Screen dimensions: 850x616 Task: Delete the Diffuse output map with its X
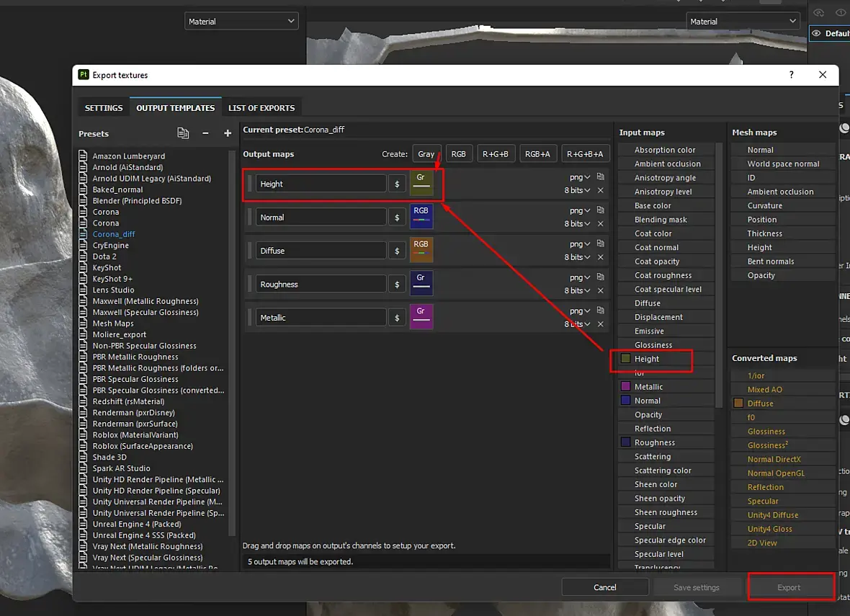click(600, 258)
